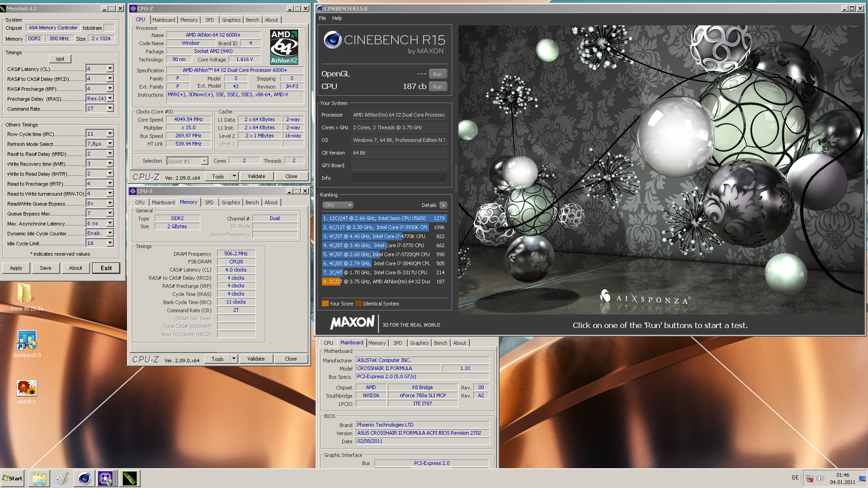The height and width of the screenshot is (488, 868).
Task: Switch to CPU-Z via its taskbar icon
Action: pyautogui.click(x=105, y=479)
